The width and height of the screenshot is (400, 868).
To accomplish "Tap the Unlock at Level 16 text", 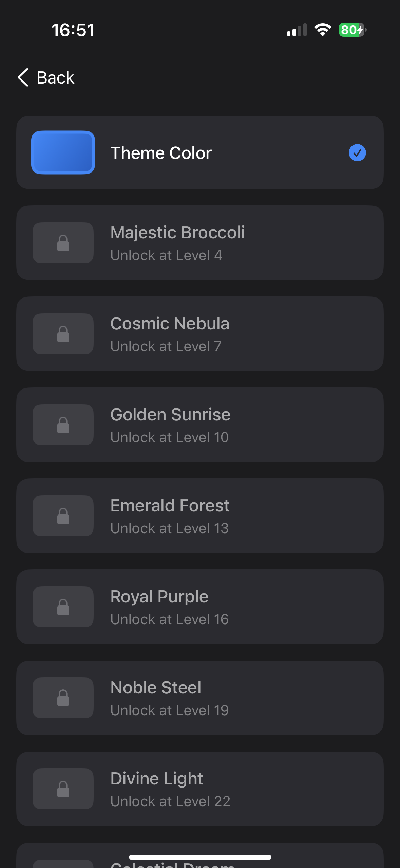I will [x=170, y=619].
